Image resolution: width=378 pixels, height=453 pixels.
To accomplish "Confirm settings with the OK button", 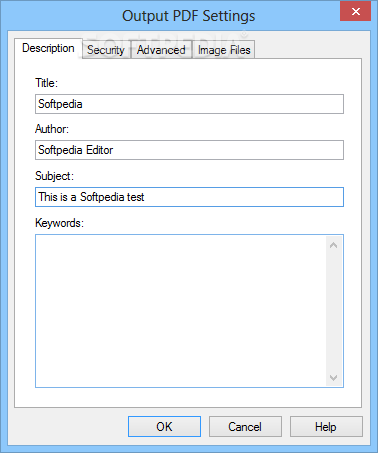I will click(x=164, y=427).
